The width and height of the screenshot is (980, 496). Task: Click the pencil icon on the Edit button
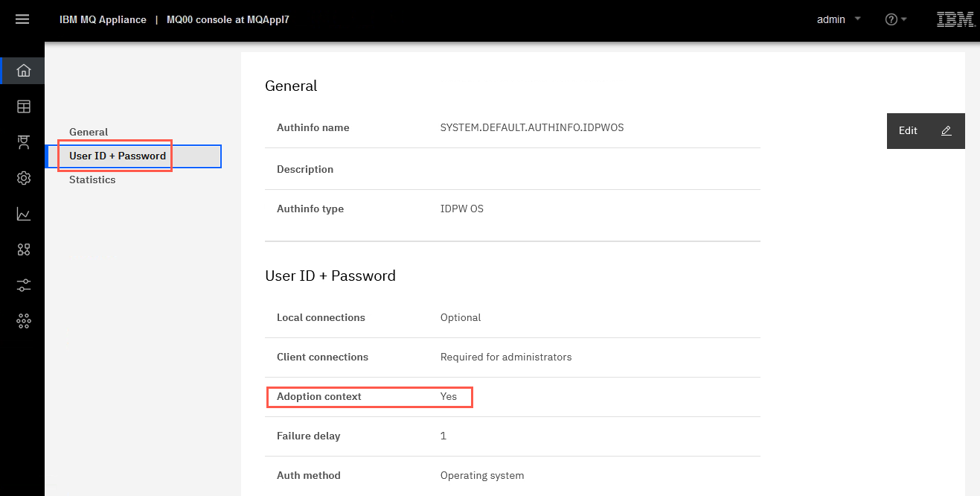pyautogui.click(x=946, y=131)
